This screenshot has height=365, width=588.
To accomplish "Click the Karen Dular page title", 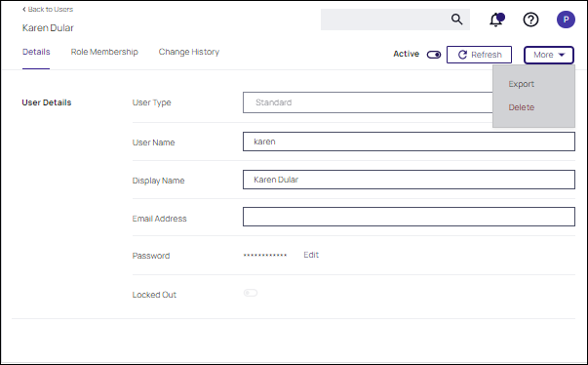I will pos(48,27).
